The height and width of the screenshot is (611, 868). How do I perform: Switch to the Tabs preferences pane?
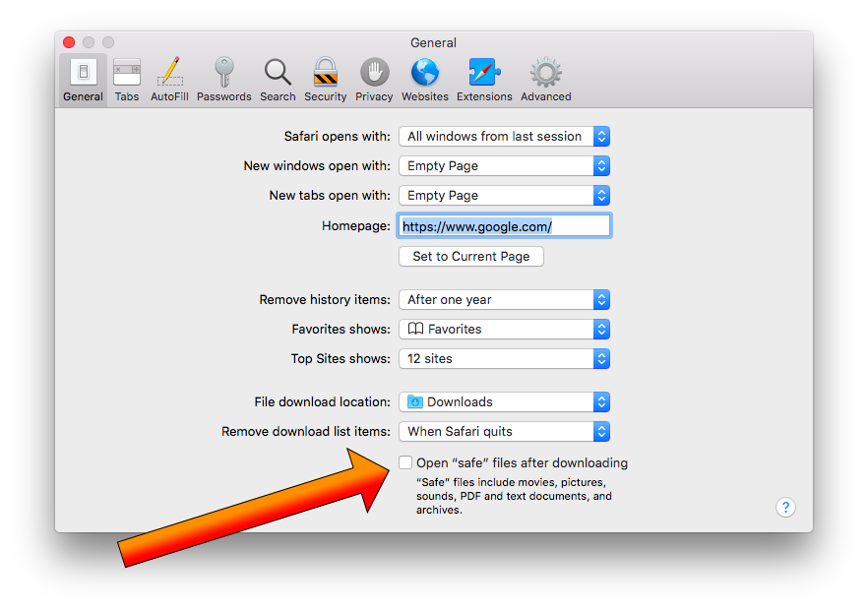(127, 80)
